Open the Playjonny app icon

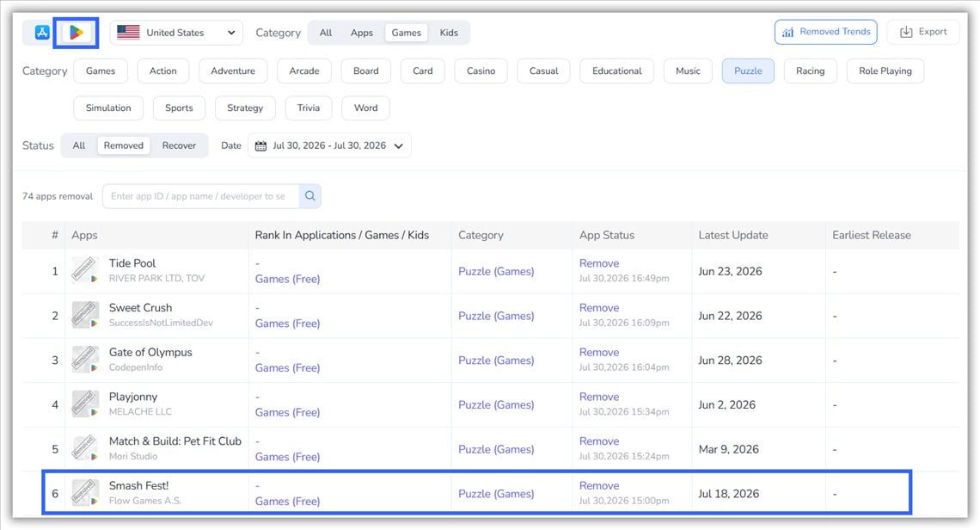tap(85, 404)
